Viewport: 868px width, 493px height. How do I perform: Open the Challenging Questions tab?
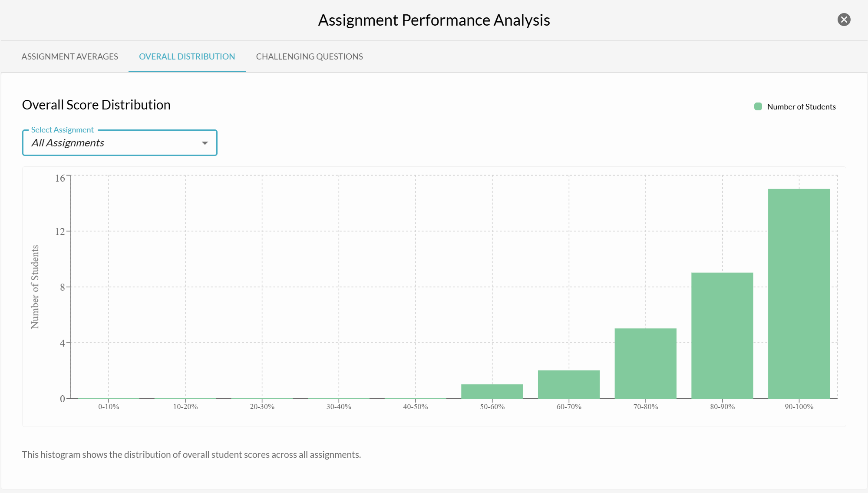(x=309, y=56)
